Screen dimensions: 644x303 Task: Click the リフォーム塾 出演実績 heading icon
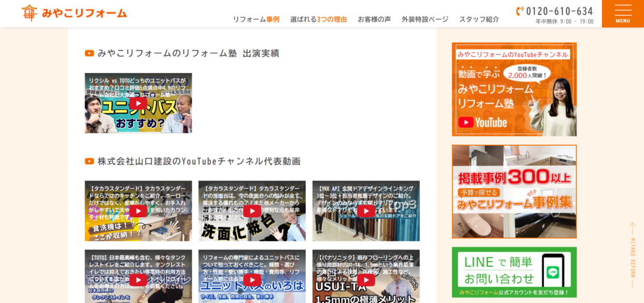click(89, 53)
